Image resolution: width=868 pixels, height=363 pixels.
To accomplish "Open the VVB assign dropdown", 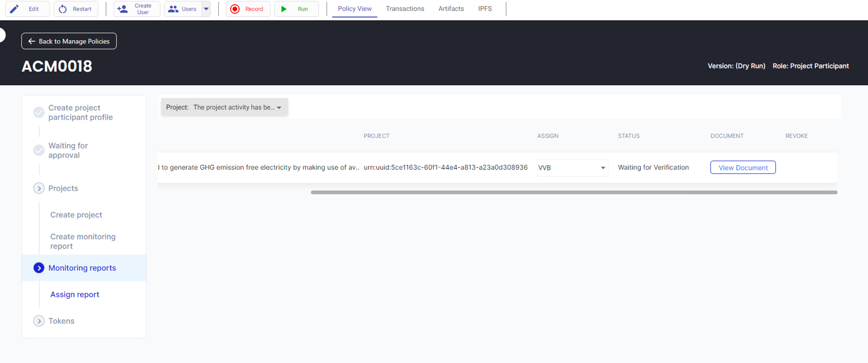I will click(x=572, y=168).
